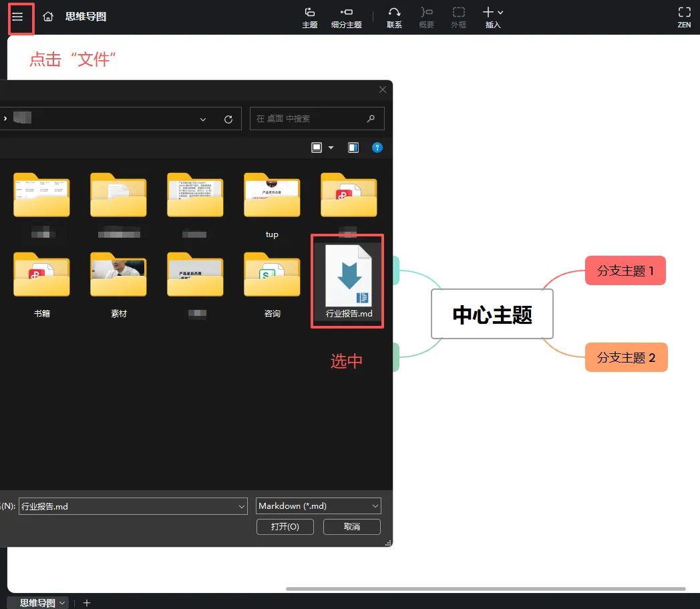Screen dimensions: 700x609
Task: Click the file name input field
Action: tap(133, 506)
